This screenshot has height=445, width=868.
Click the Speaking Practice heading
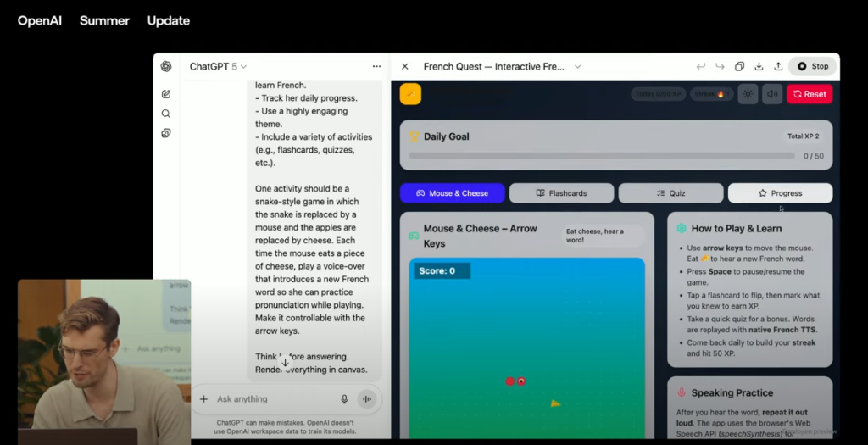(x=732, y=393)
